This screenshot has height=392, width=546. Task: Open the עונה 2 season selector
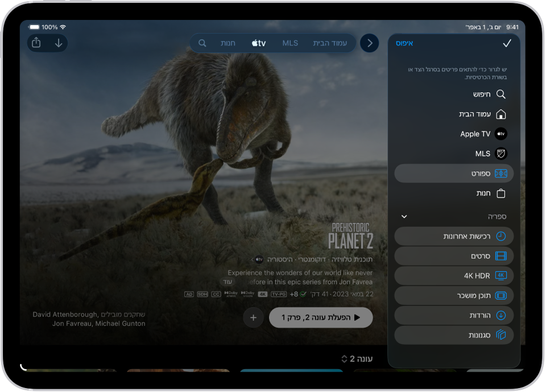click(x=357, y=358)
